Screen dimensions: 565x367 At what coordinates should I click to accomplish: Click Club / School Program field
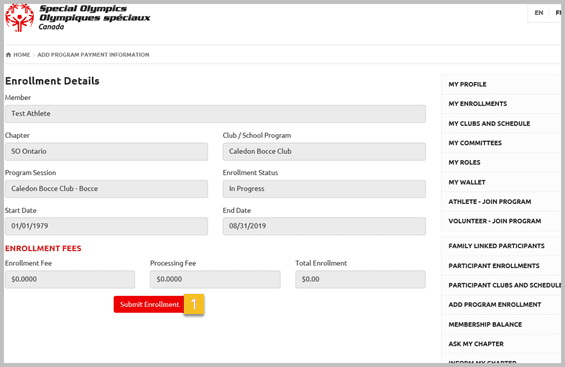pyautogui.click(x=324, y=152)
